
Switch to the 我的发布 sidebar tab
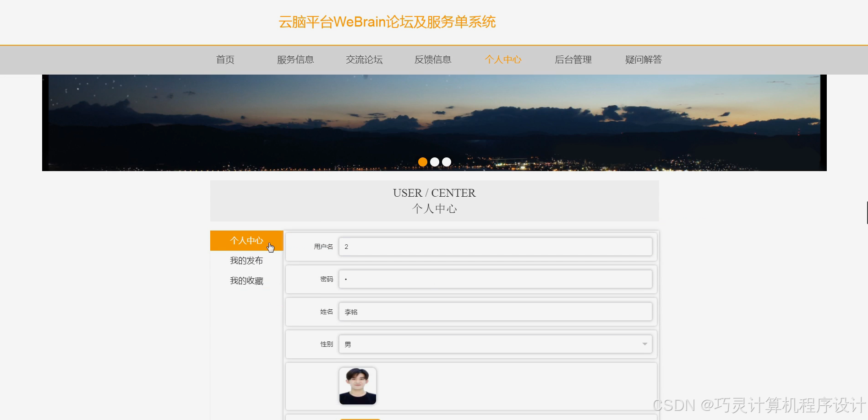(246, 260)
